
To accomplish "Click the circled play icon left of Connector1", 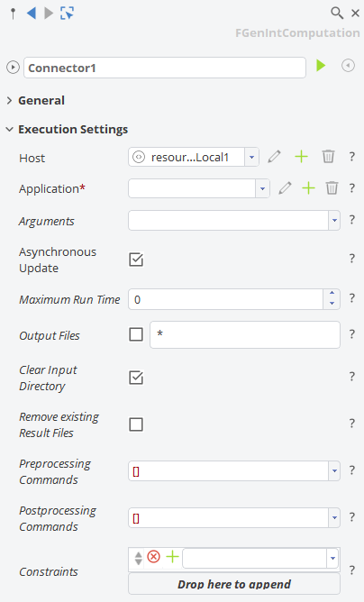I will 13,68.
